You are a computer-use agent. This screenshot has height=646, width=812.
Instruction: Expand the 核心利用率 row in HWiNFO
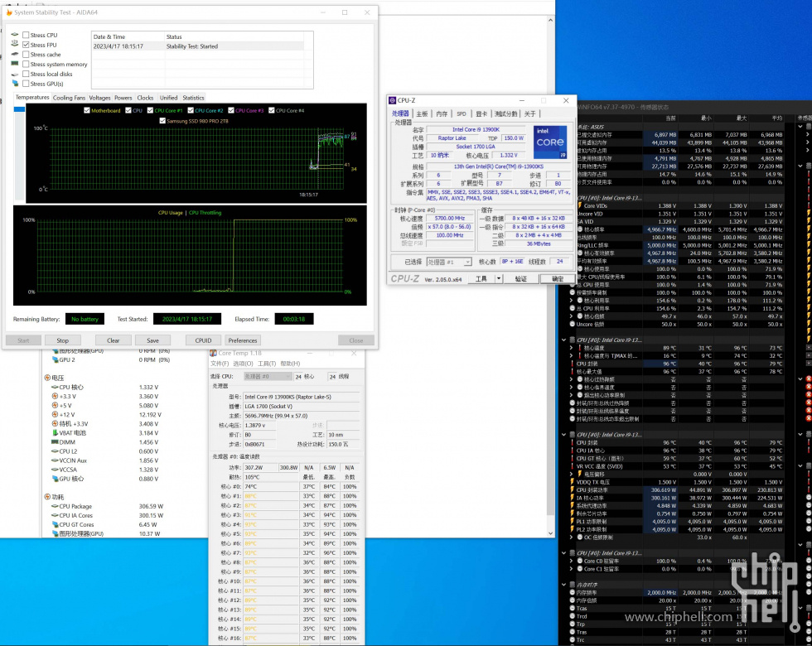pyautogui.click(x=572, y=300)
